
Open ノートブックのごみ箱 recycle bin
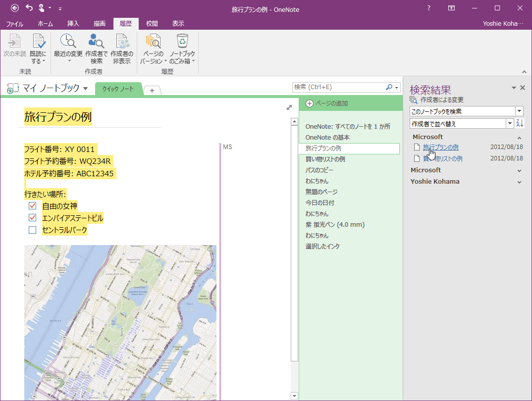pyautogui.click(x=182, y=49)
